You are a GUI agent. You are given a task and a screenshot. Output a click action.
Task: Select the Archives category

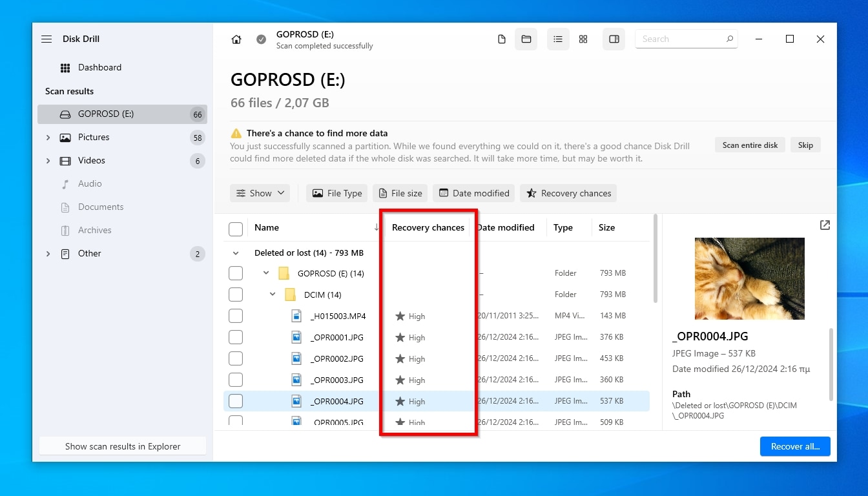click(x=122, y=231)
